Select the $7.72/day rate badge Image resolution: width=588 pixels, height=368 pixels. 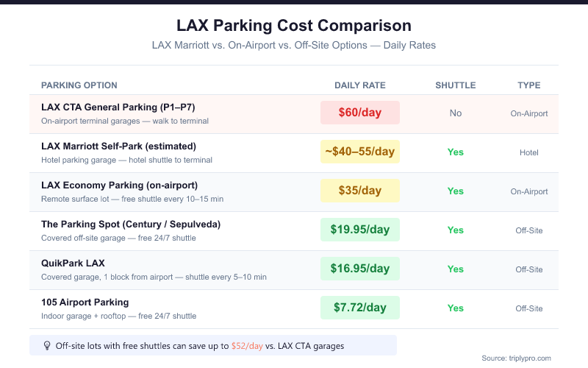tap(360, 308)
